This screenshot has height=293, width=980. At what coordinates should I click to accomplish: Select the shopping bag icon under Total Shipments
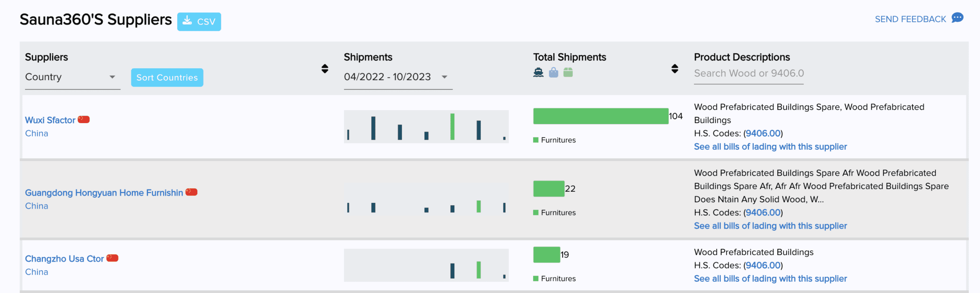[553, 72]
